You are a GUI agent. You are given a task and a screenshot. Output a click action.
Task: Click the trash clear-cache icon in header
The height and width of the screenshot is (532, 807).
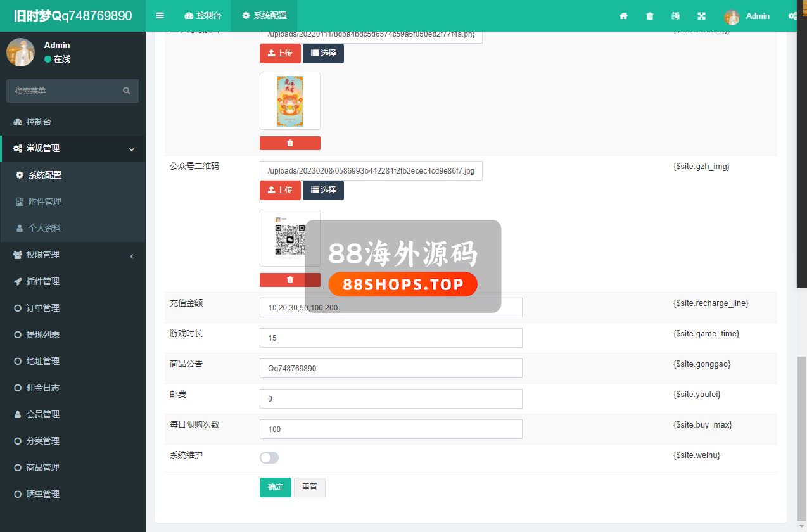point(649,16)
